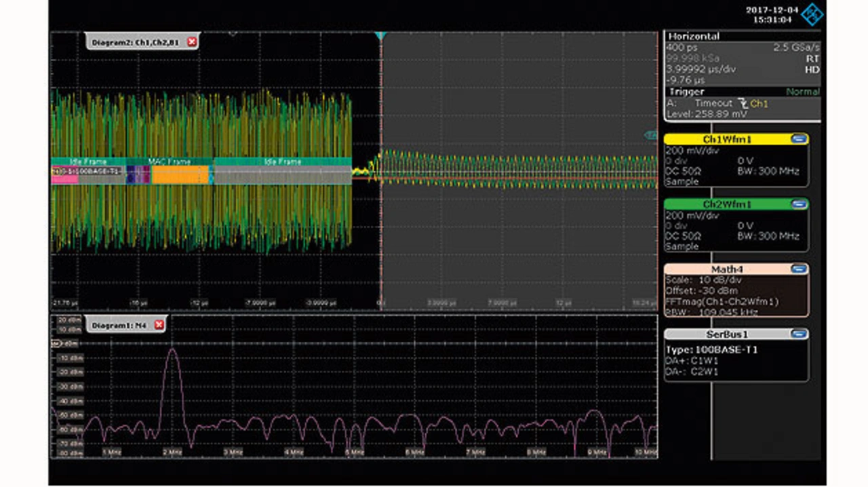Open the Math4 FFT settings header
The height and width of the screenshot is (487, 868).
point(727,269)
